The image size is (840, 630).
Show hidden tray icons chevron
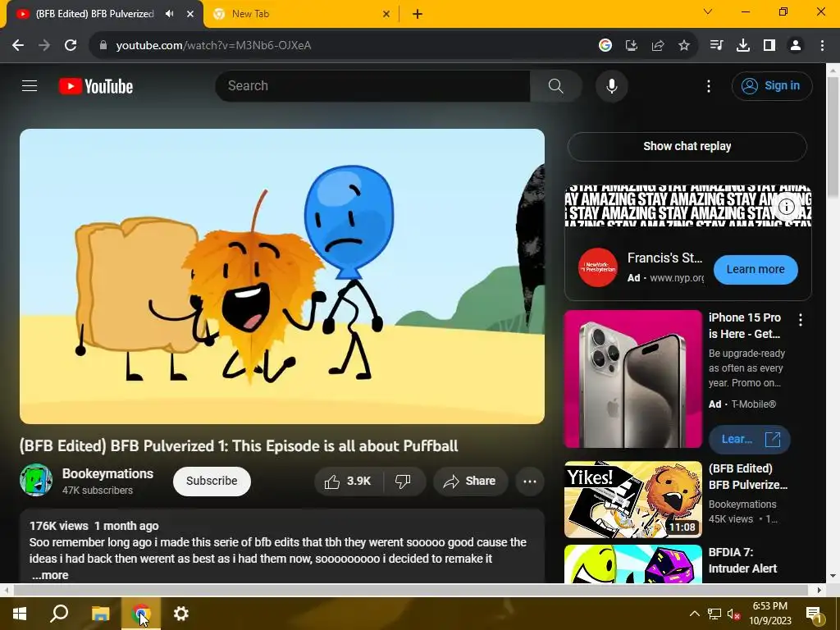[x=694, y=614]
